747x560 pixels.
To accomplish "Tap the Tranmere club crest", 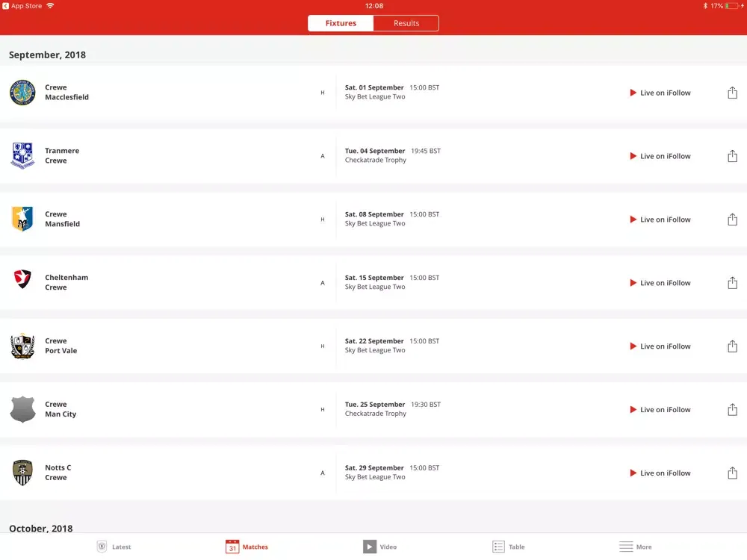I will (22, 156).
